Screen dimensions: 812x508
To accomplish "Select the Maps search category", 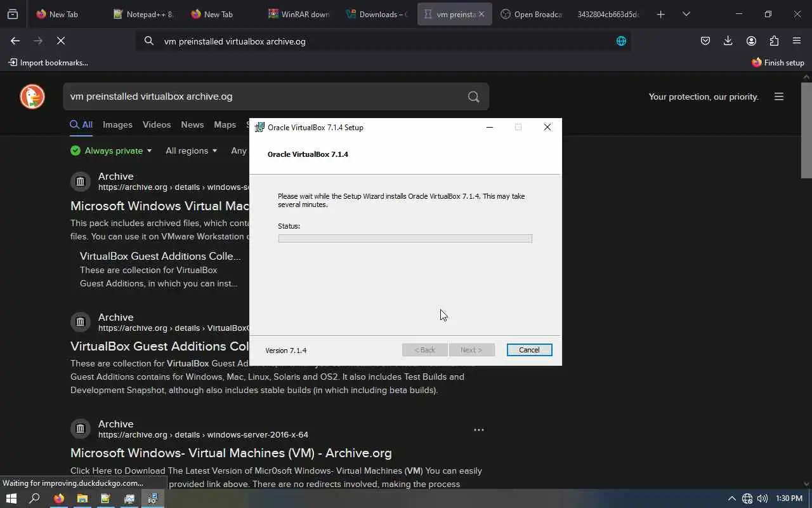I will pos(225,124).
